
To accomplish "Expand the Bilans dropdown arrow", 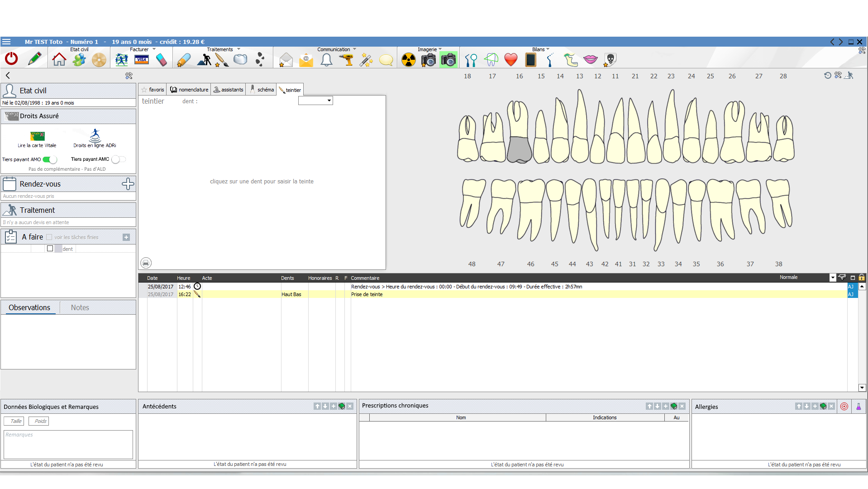I will (x=548, y=49).
